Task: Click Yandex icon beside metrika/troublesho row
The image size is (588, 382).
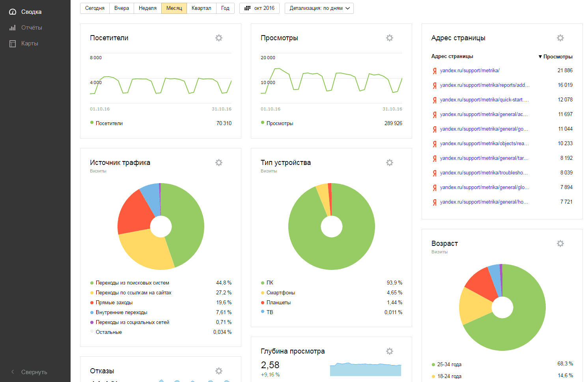Action: [x=435, y=173]
